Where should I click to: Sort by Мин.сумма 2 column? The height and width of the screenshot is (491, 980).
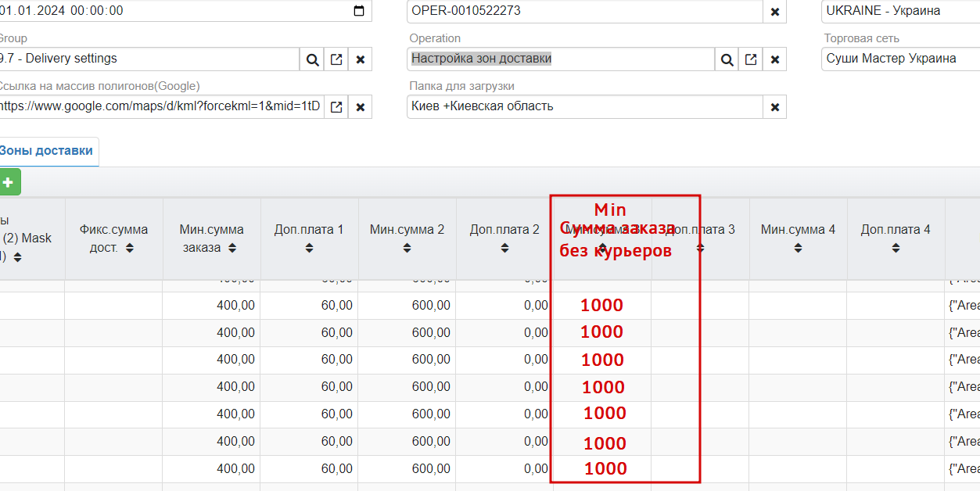point(407,248)
